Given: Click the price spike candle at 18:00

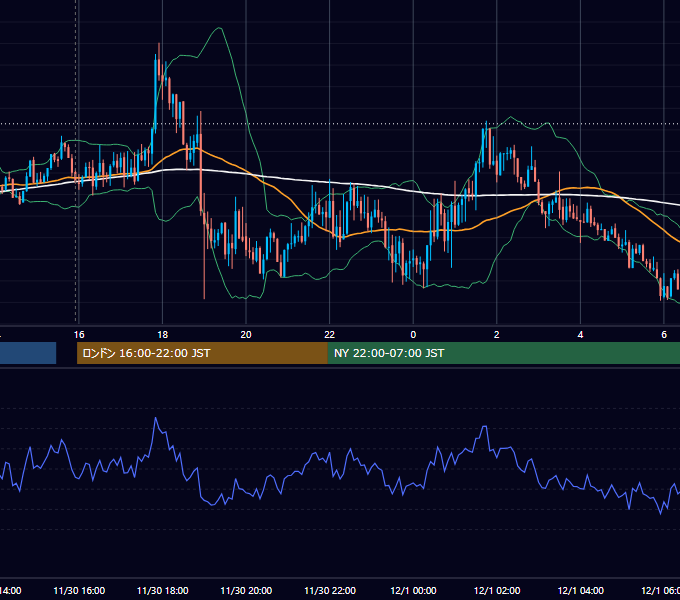Looking at the screenshot, I should pos(156,93).
